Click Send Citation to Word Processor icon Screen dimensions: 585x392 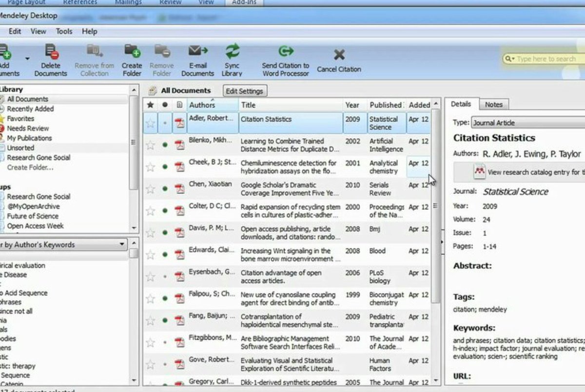tap(286, 51)
